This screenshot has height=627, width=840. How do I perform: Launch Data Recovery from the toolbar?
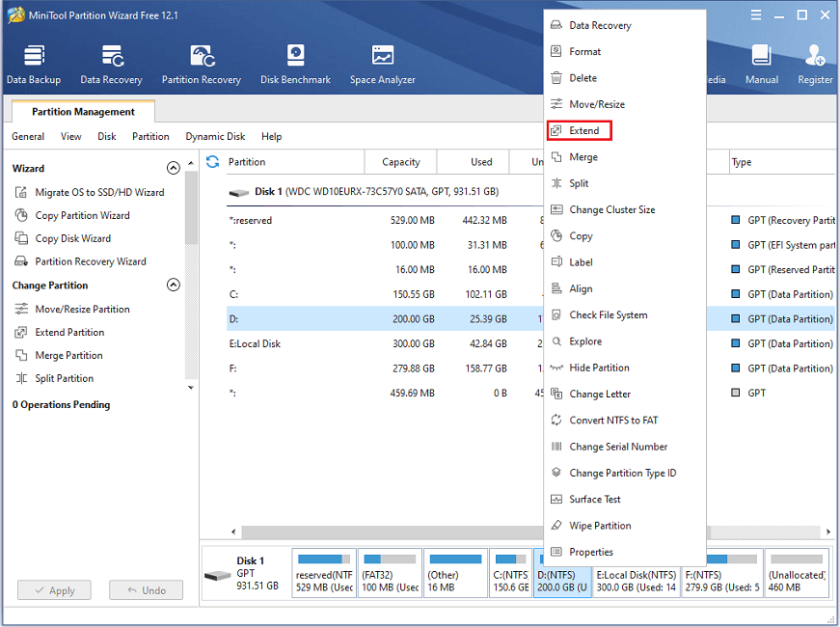coord(112,65)
